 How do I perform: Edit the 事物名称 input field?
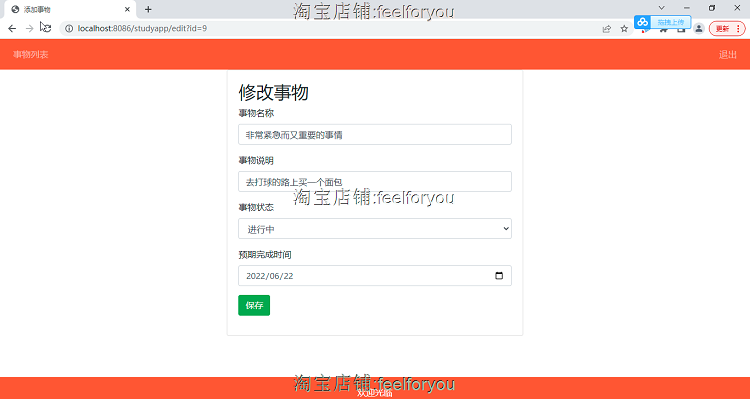tap(375, 134)
